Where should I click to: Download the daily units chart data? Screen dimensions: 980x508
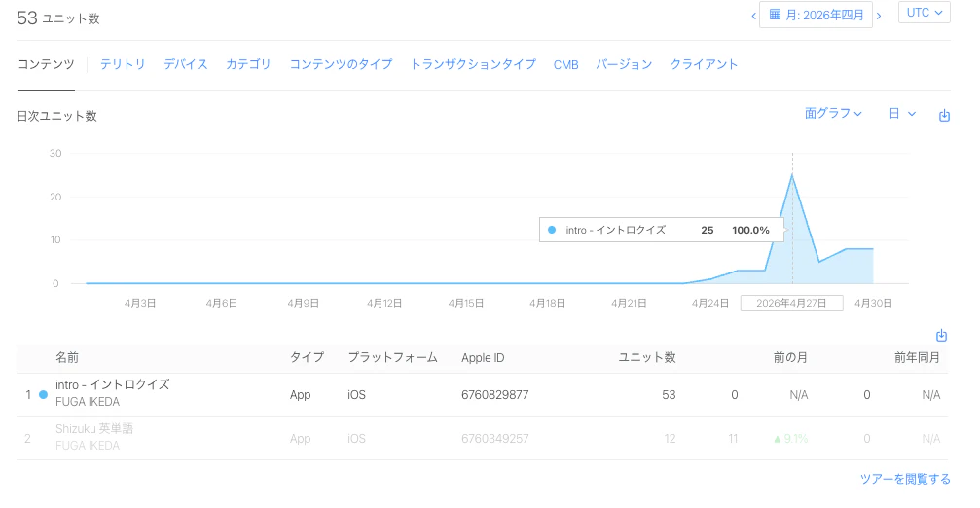click(x=944, y=116)
